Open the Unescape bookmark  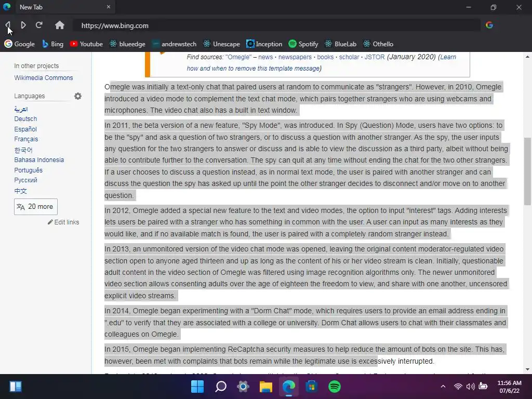click(x=221, y=44)
